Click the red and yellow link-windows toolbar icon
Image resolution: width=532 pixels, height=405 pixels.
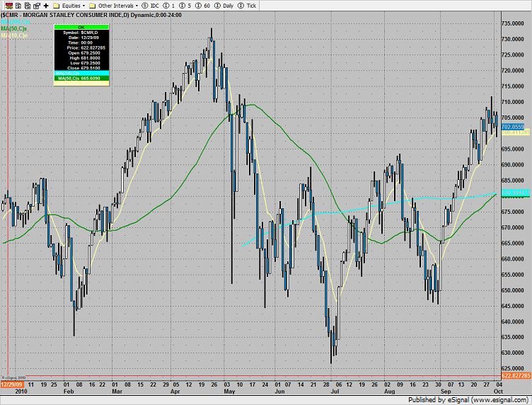point(9,6)
